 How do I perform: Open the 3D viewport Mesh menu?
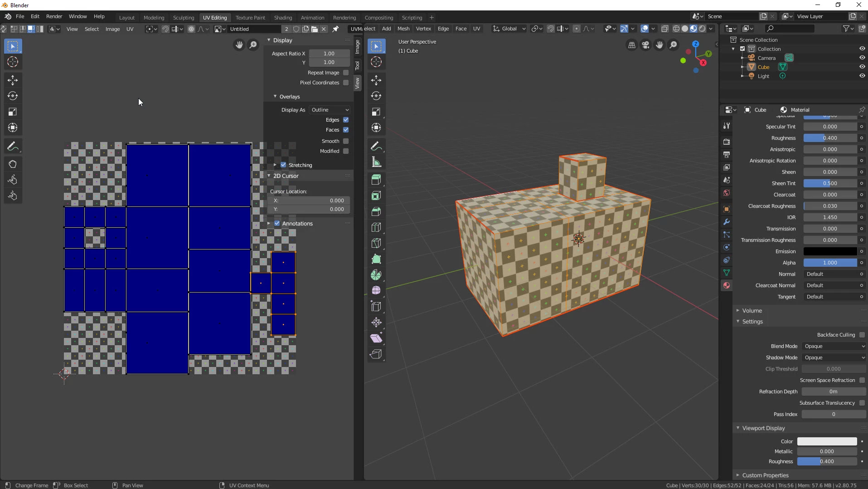coord(403,29)
